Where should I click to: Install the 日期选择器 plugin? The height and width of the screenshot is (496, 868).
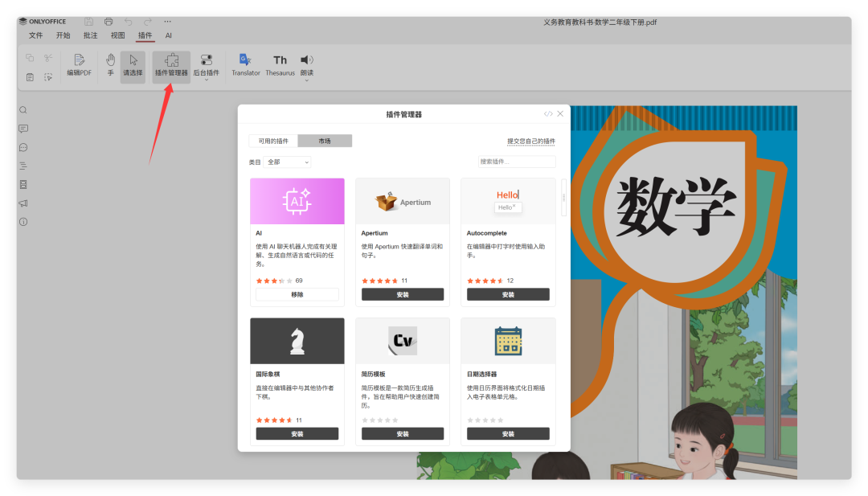[508, 434]
